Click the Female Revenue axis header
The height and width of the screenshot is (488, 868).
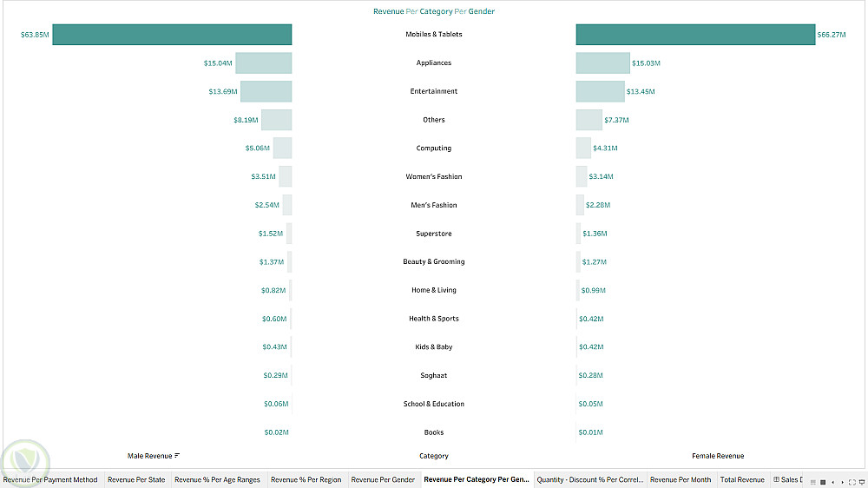(718, 456)
